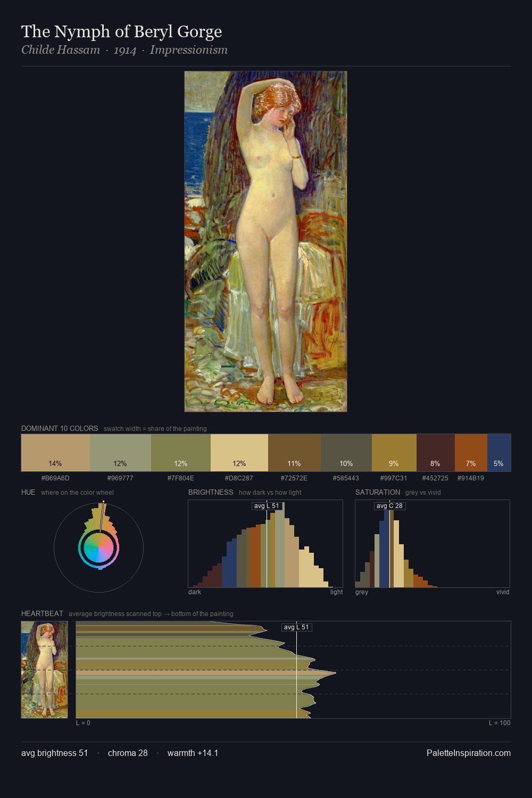The image size is (532, 798).
Task: Click the title The Nymph of Beryl Gorge
Action: 121,32
